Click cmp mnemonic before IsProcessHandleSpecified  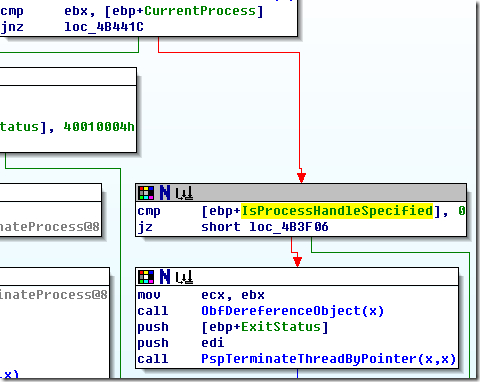[x=149, y=212]
